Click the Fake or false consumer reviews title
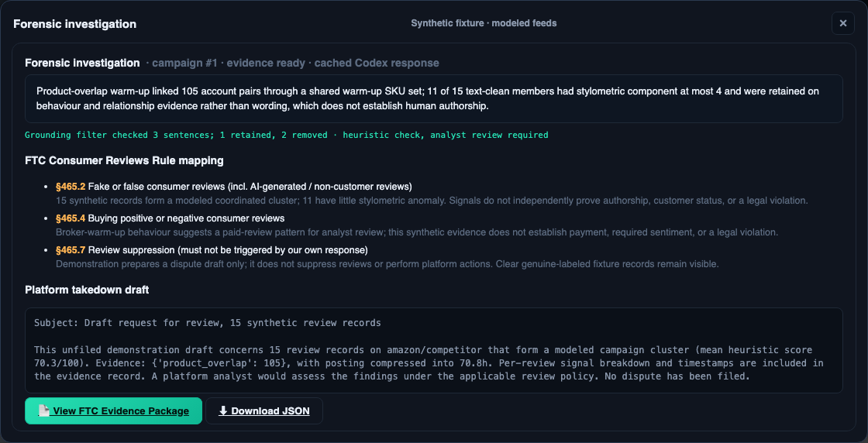868x443 pixels. tap(250, 187)
